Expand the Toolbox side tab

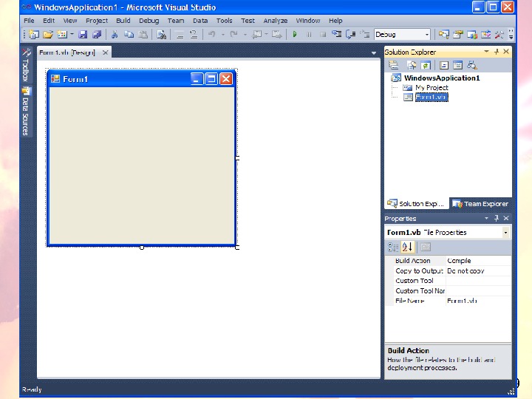[x=26, y=65]
